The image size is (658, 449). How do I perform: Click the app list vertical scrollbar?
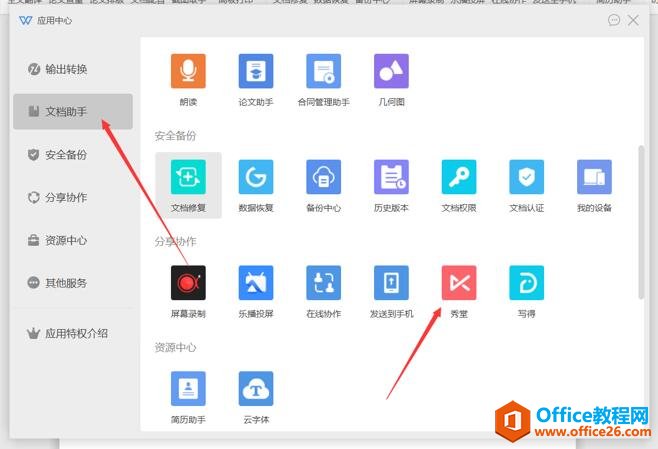click(x=641, y=222)
